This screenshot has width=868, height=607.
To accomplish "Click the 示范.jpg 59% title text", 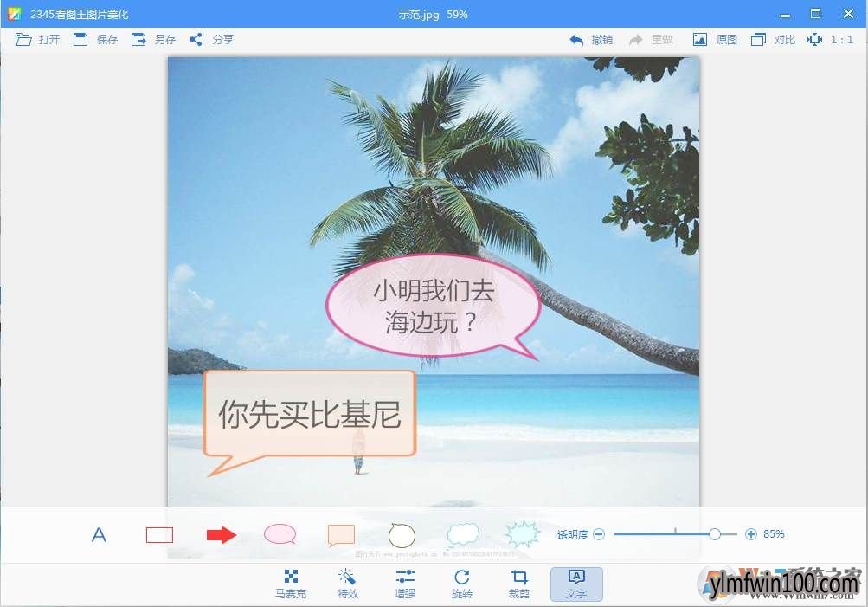I will click(x=433, y=15).
